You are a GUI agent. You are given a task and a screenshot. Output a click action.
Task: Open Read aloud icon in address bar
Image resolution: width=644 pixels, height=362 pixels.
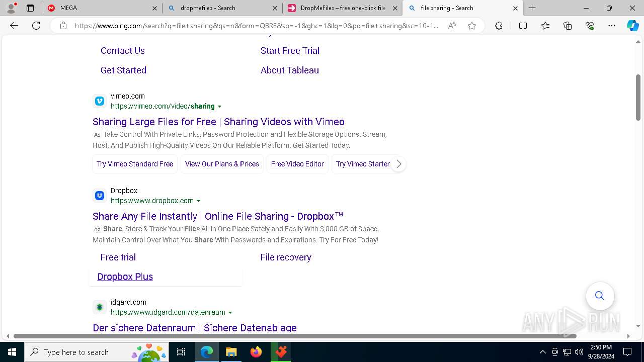click(452, 26)
